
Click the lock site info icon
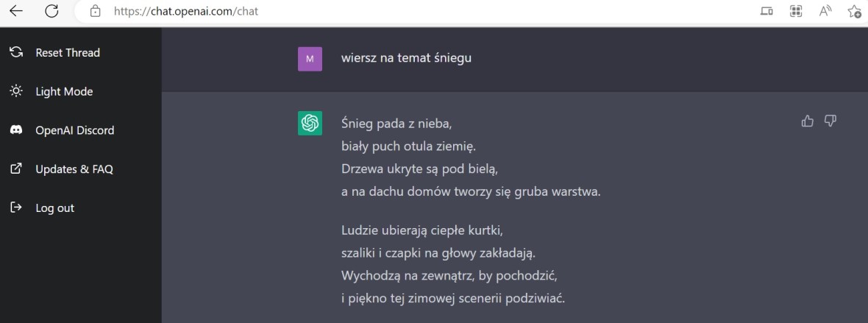(x=95, y=10)
